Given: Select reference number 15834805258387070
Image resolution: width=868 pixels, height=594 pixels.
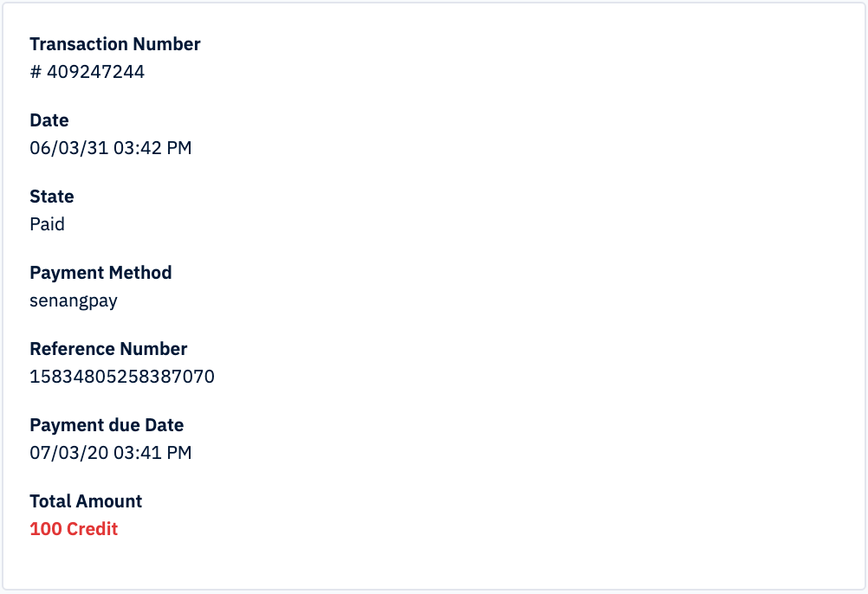Looking at the screenshot, I should 122,377.
